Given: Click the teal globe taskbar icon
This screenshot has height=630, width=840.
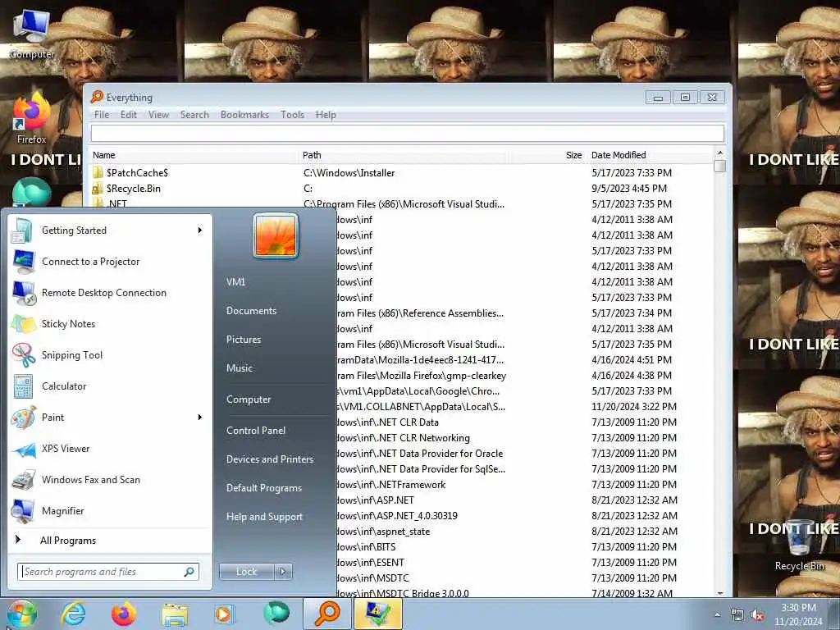Looking at the screenshot, I should pyautogui.click(x=276, y=613).
